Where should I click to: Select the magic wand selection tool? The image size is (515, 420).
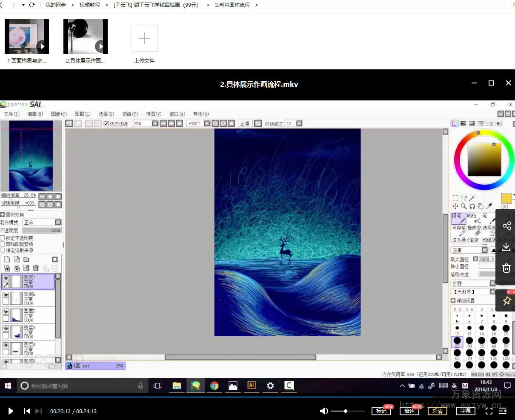[472, 198]
